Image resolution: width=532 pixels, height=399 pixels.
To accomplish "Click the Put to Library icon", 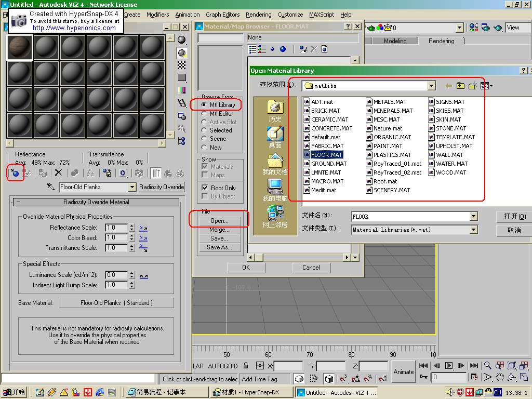I will pyautogui.click(x=107, y=172).
